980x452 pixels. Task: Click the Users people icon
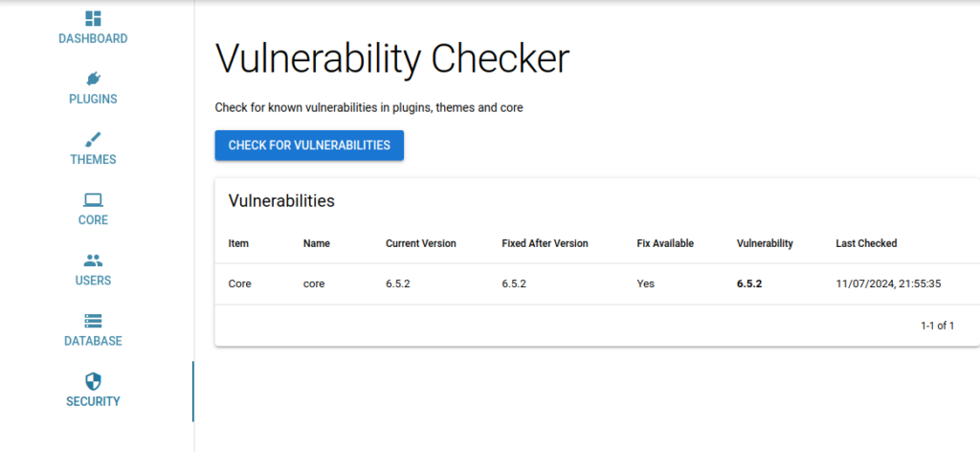[x=93, y=260]
